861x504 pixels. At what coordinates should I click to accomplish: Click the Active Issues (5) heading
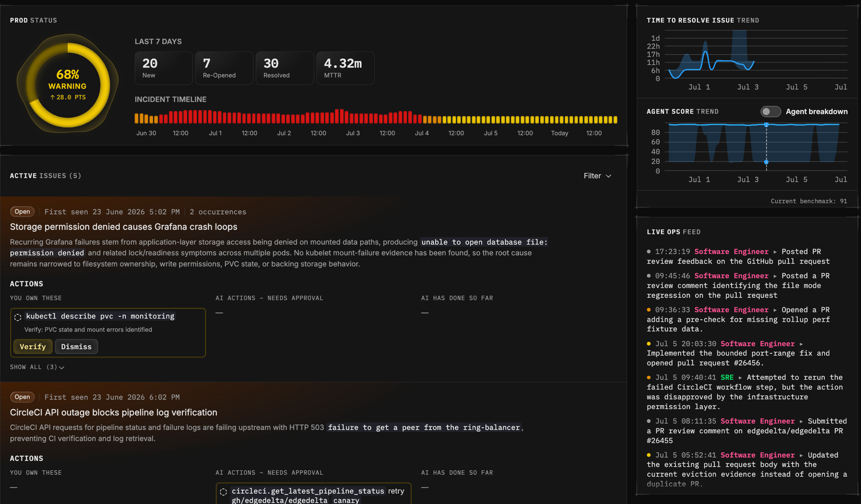(x=46, y=176)
